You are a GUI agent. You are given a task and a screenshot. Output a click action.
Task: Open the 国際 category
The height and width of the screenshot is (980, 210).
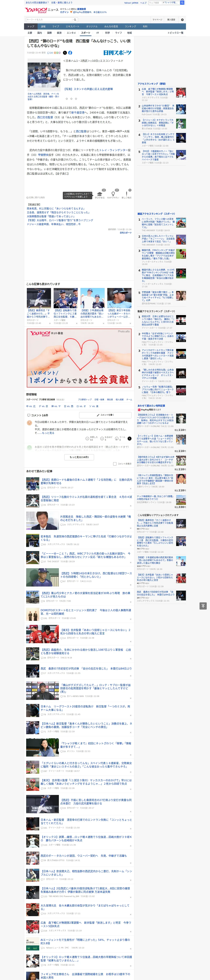[49, 33]
